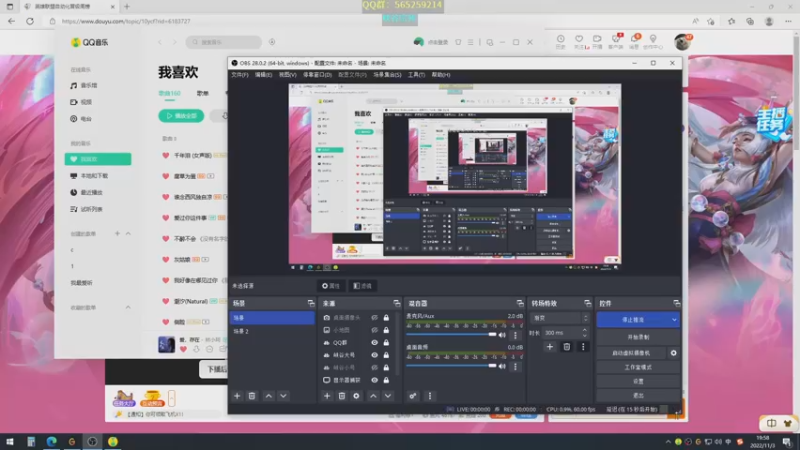Viewport: 800px width, 450px height.
Task: Move selected source down in sources panel
Action: tap(388, 396)
